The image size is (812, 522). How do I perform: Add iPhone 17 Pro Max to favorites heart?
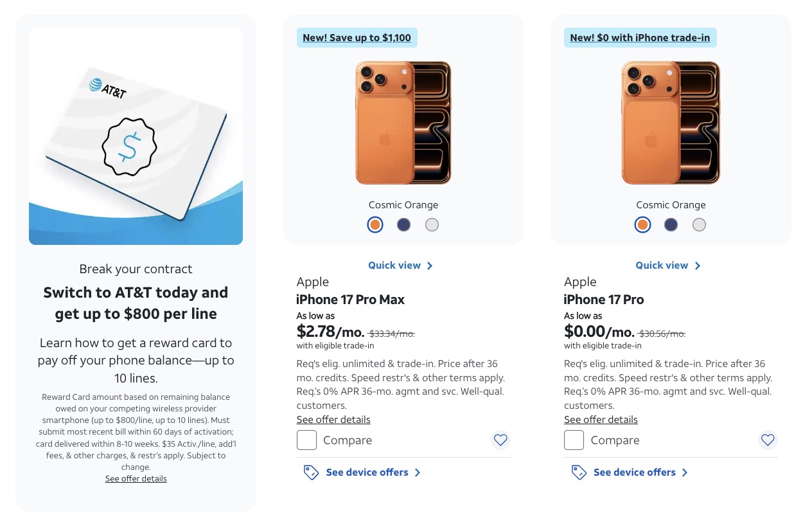(x=500, y=440)
